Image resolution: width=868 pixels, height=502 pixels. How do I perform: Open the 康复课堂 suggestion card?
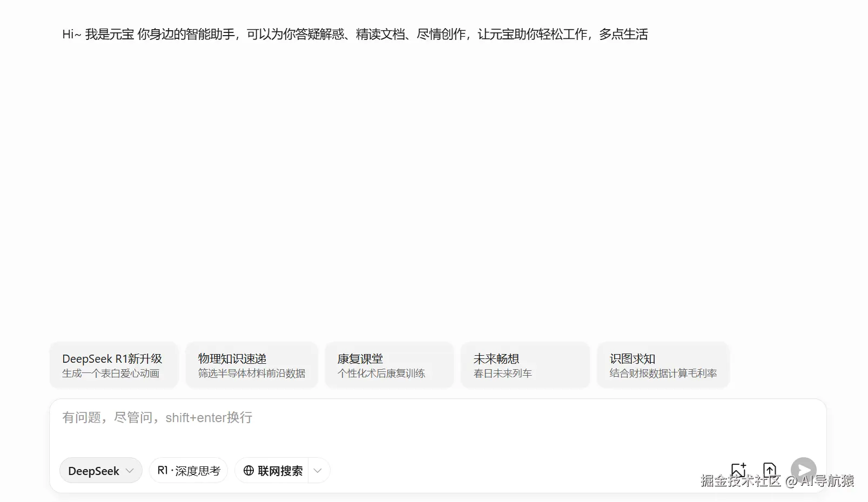(389, 365)
